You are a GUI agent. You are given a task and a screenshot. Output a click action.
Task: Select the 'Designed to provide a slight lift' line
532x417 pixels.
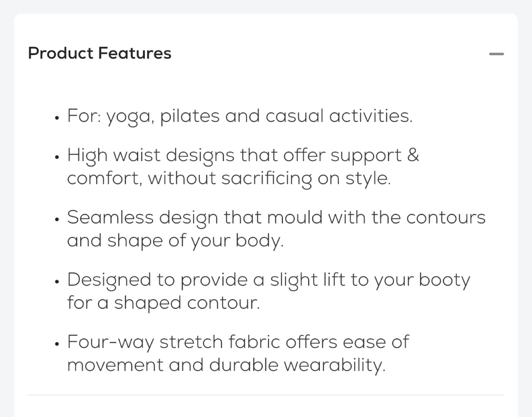pyautogui.click(x=269, y=280)
